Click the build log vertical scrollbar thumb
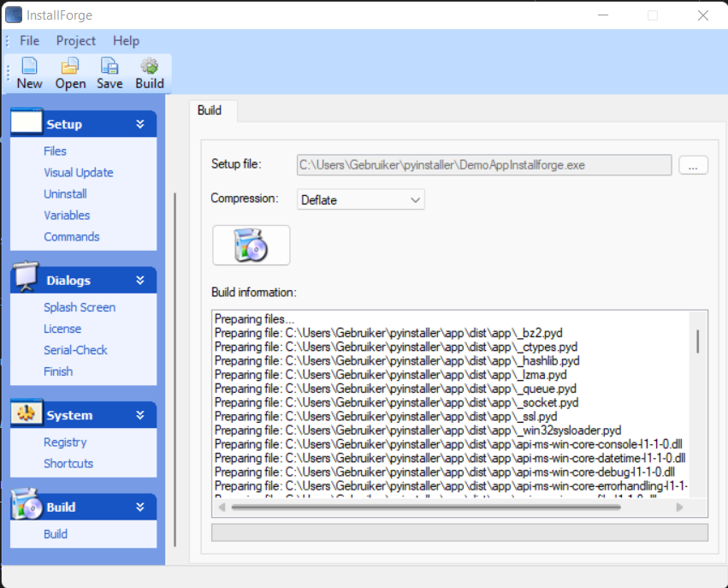728x588 pixels. (x=697, y=341)
